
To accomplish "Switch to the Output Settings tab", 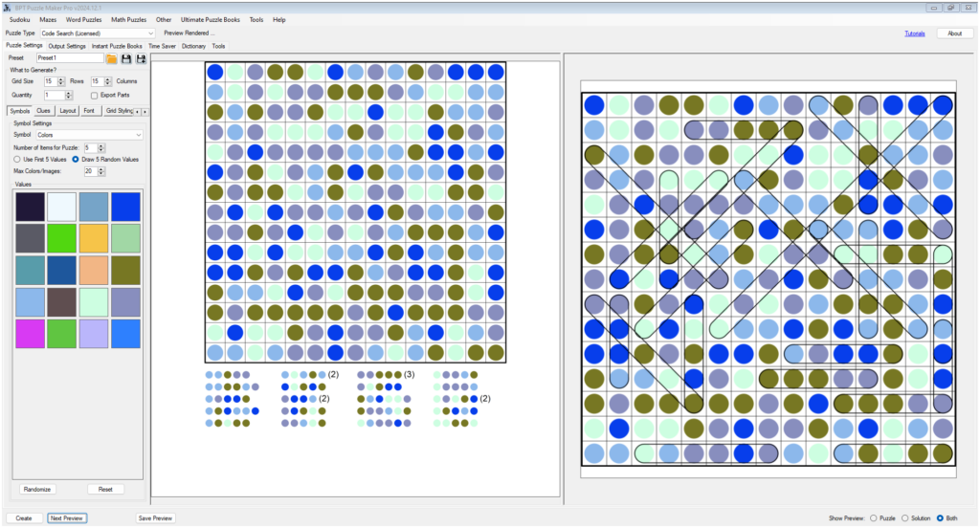I will point(67,46).
